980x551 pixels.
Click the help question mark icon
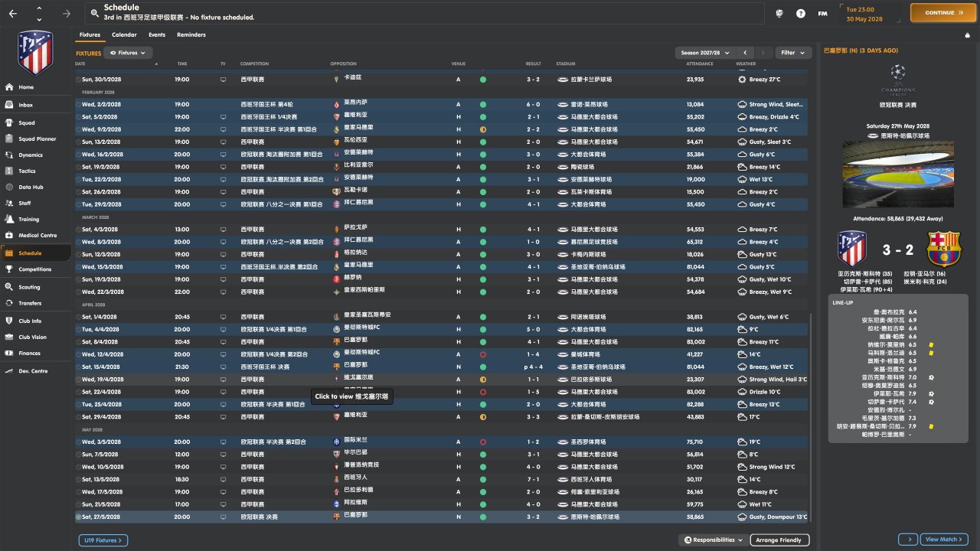pos(801,14)
